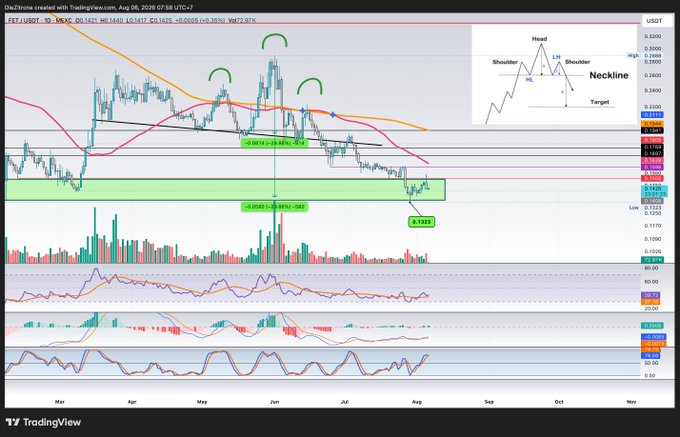
Task: Click the green 0.0008 MACD histogram label
Action: (652, 326)
